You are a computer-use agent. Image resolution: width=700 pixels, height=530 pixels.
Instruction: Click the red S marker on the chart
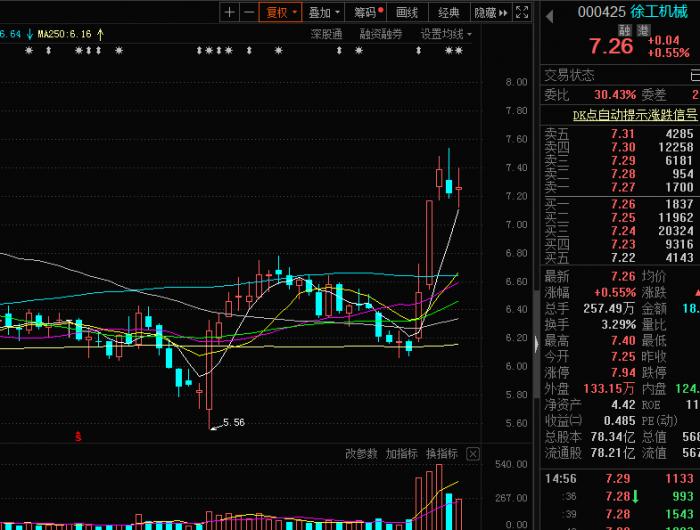click(78, 436)
